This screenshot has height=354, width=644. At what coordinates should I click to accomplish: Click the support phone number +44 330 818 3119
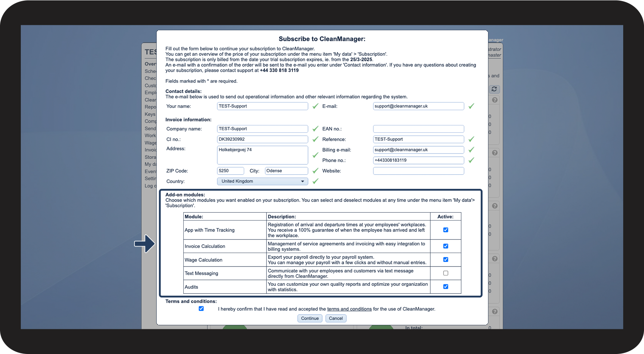click(x=279, y=70)
